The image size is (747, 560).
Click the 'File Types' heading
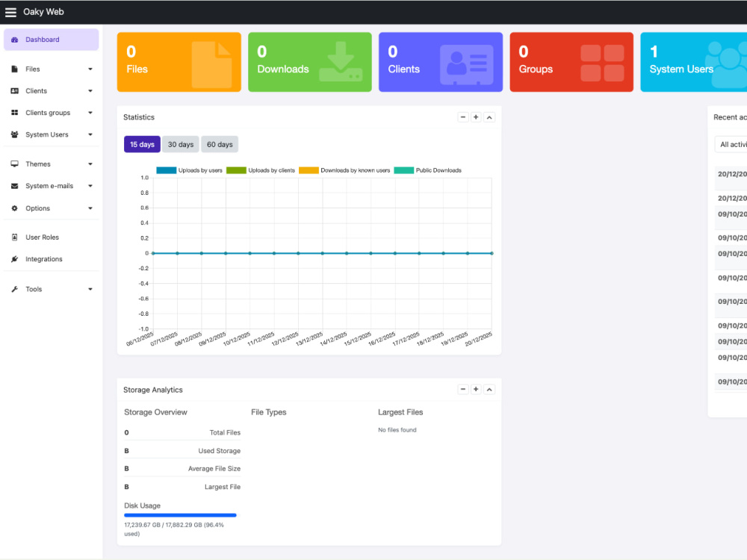click(x=269, y=412)
